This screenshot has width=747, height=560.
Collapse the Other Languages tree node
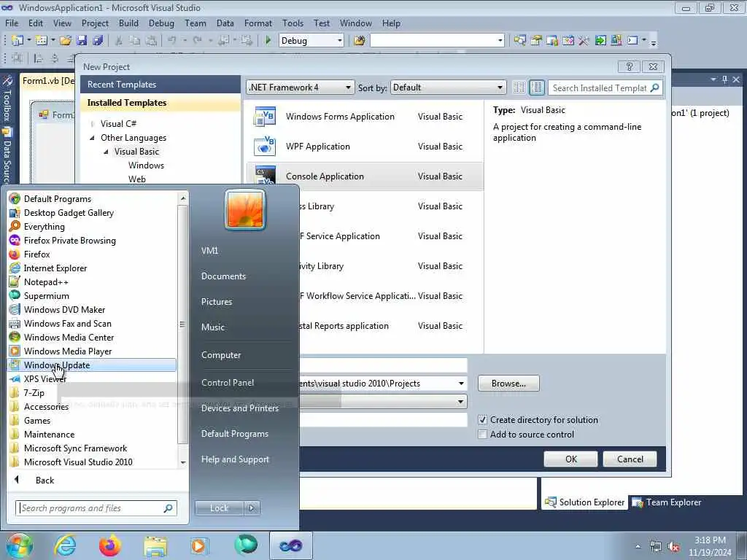click(92, 138)
